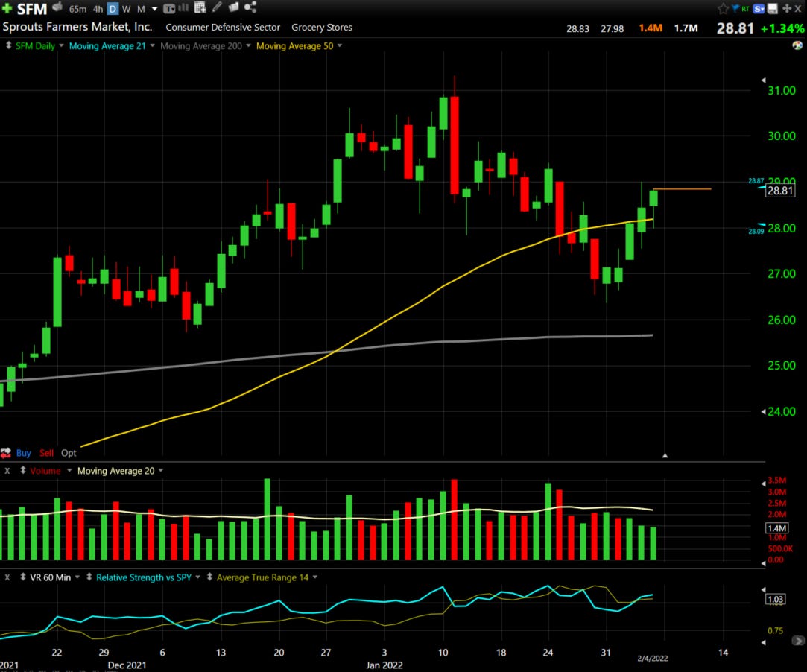
Task: Click the move crosshair arrows icon
Action: coord(786,9)
